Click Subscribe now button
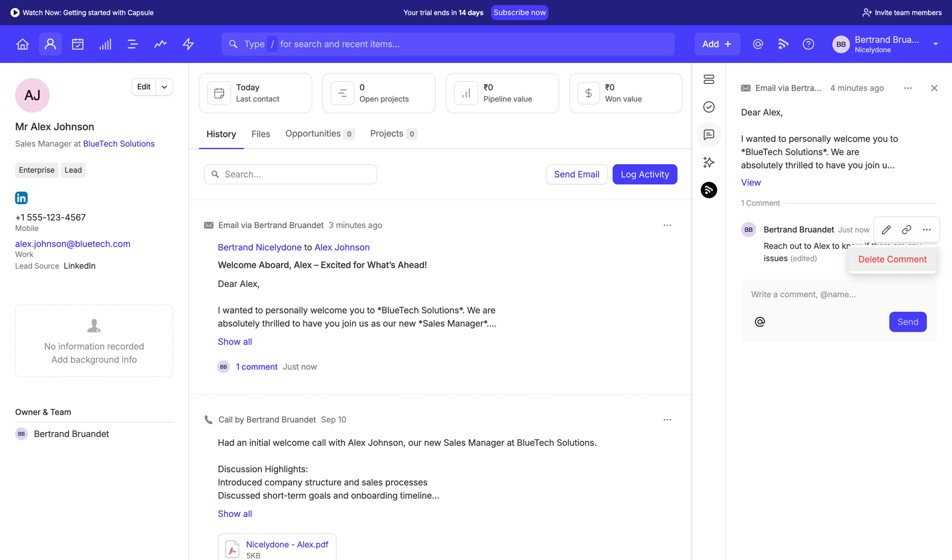 coord(519,13)
